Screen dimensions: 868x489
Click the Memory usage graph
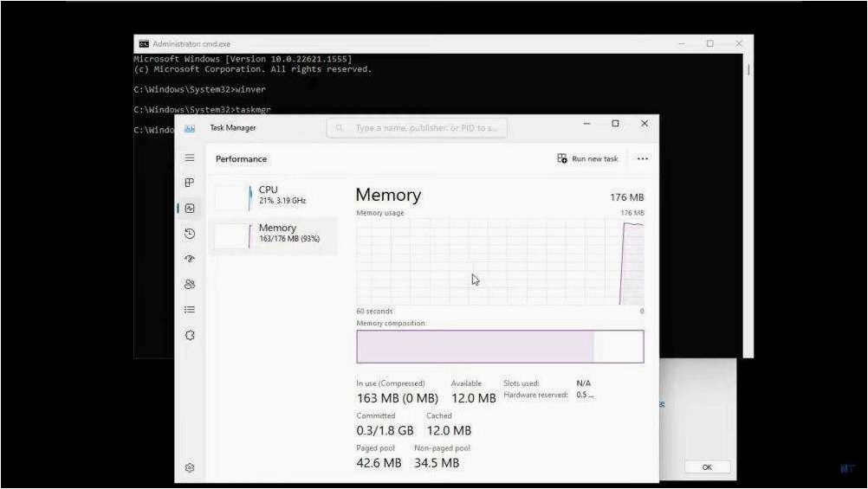coord(500,261)
